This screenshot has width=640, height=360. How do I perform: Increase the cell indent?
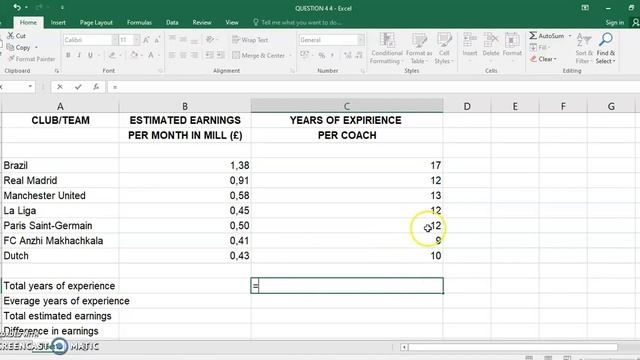pyautogui.click(x=220, y=55)
